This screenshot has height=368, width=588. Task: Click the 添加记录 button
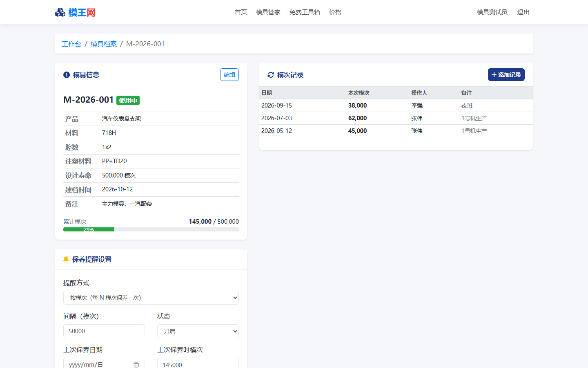[x=506, y=75]
